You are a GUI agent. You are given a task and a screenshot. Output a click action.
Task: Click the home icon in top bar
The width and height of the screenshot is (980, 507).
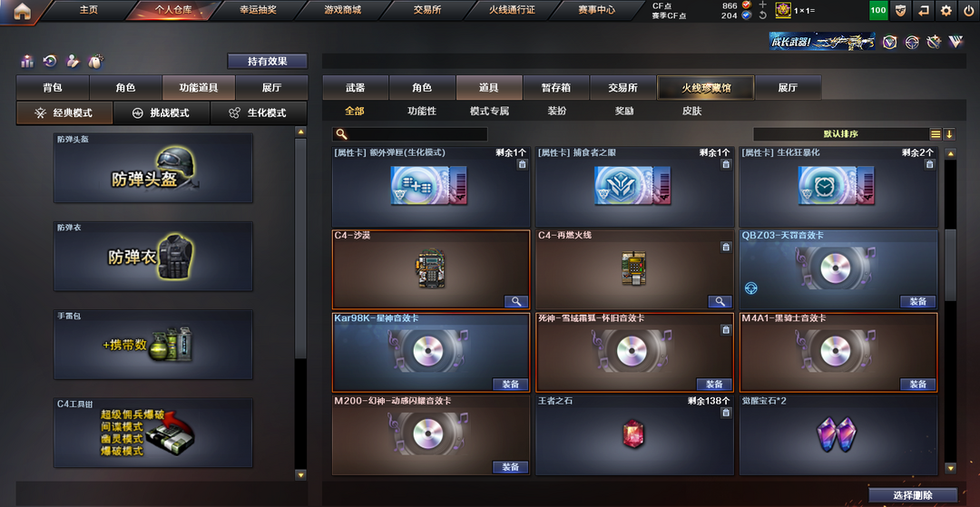(22, 11)
